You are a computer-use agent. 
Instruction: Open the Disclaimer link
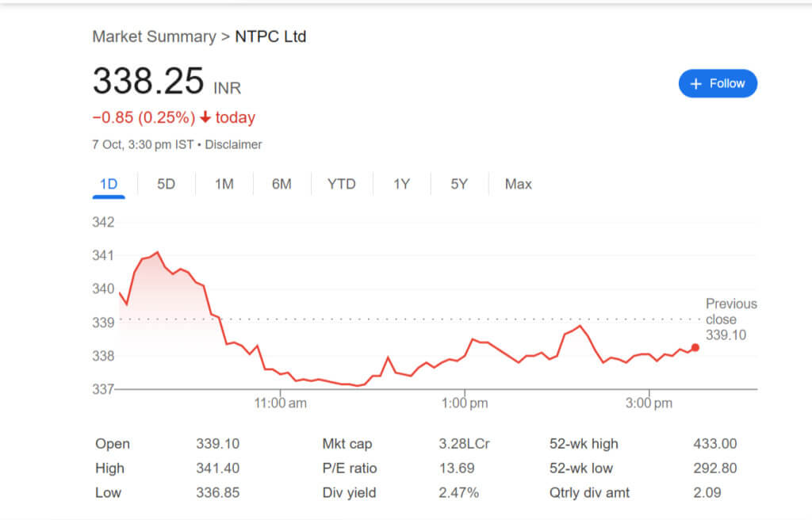pos(233,145)
